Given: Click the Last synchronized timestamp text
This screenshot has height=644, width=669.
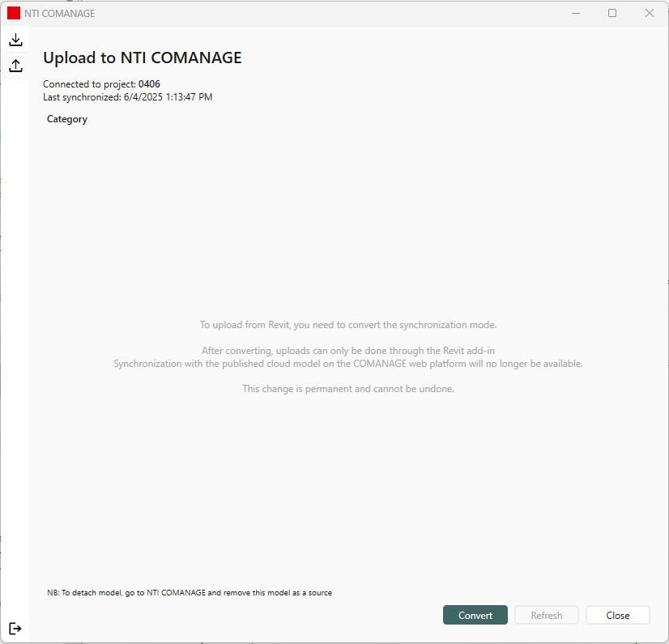Looking at the screenshot, I should (x=128, y=97).
